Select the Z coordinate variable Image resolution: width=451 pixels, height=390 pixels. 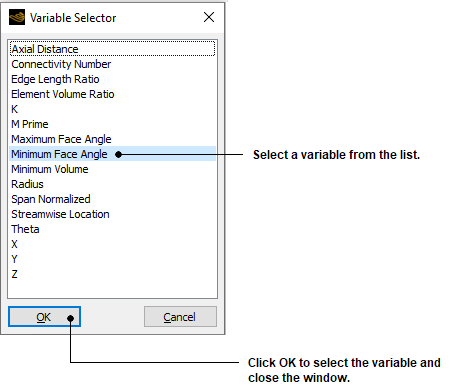112,274
